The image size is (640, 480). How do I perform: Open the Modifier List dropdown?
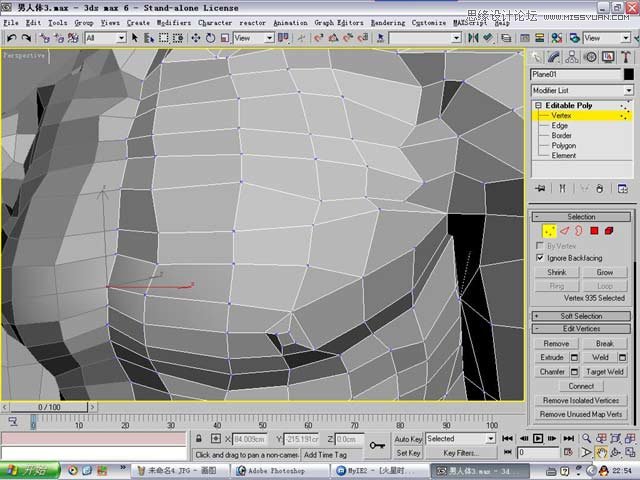coord(582,90)
